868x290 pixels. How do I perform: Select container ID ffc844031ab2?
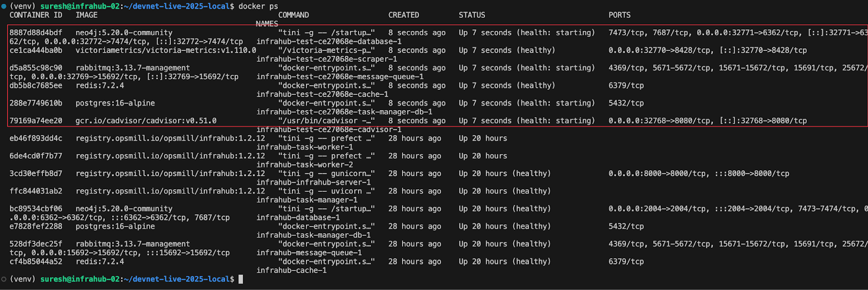pyautogui.click(x=36, y=191)
